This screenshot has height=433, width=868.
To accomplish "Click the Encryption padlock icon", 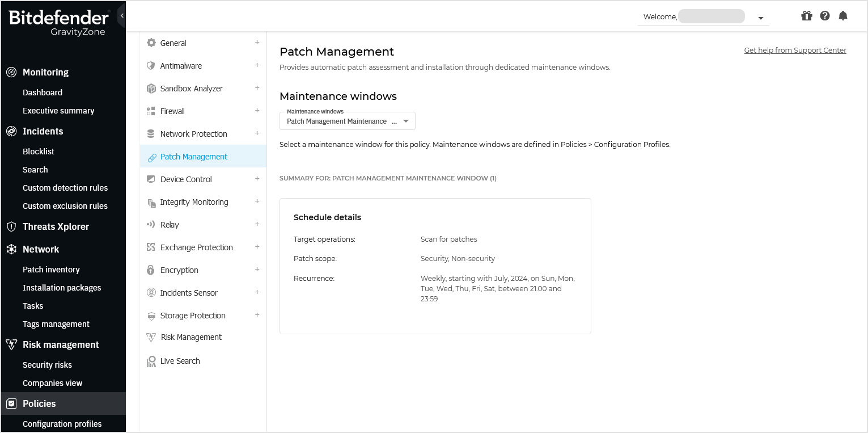I will (151, 270).
